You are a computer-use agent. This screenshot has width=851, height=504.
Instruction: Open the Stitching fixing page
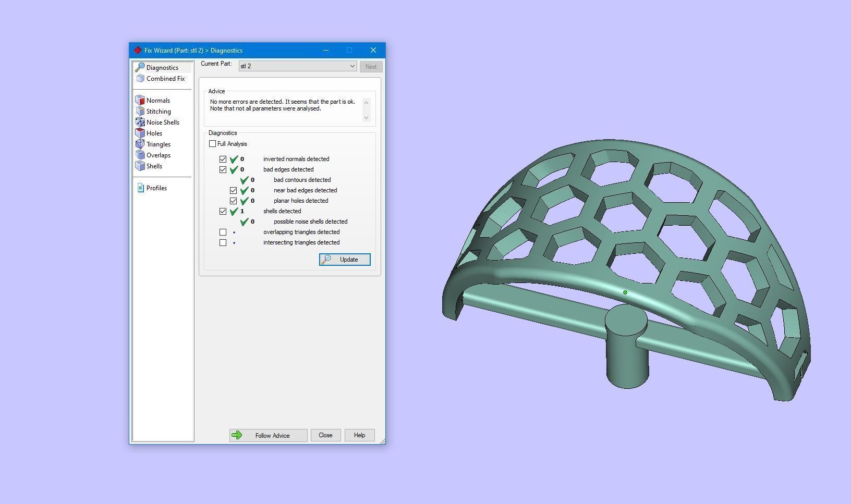click(159, 112)
